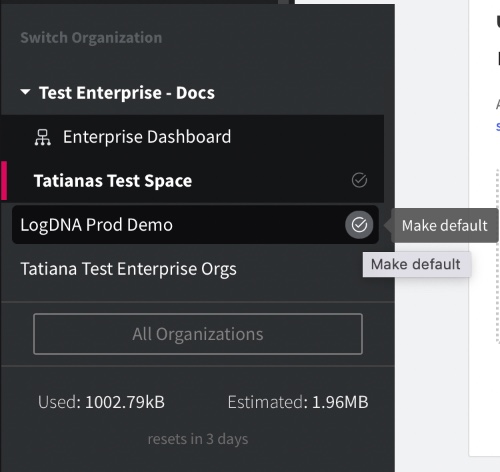
Task: Collapse the Test Enterprise - Docs group
Action: (25, 92)
